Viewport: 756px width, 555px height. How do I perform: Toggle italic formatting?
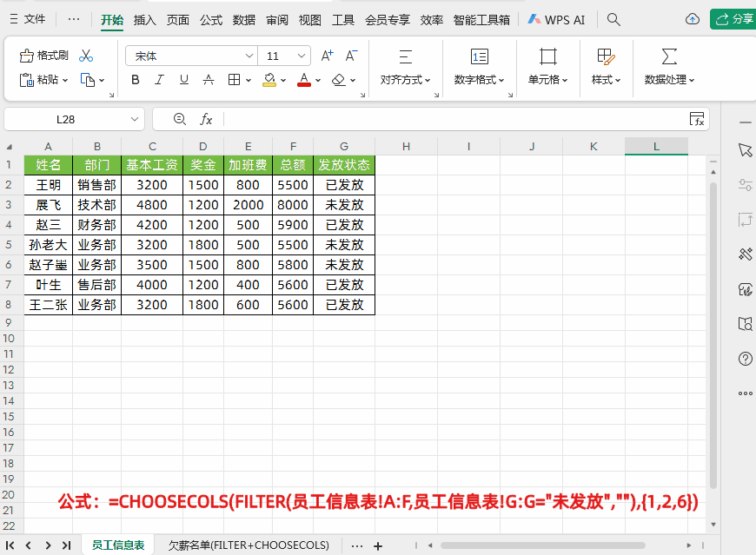point(159,80)
